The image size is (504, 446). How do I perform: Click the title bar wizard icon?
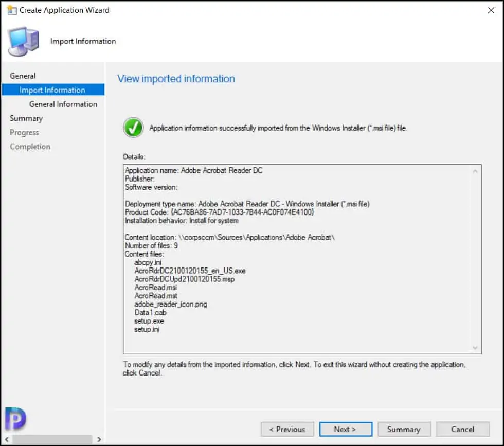point(12,10)
